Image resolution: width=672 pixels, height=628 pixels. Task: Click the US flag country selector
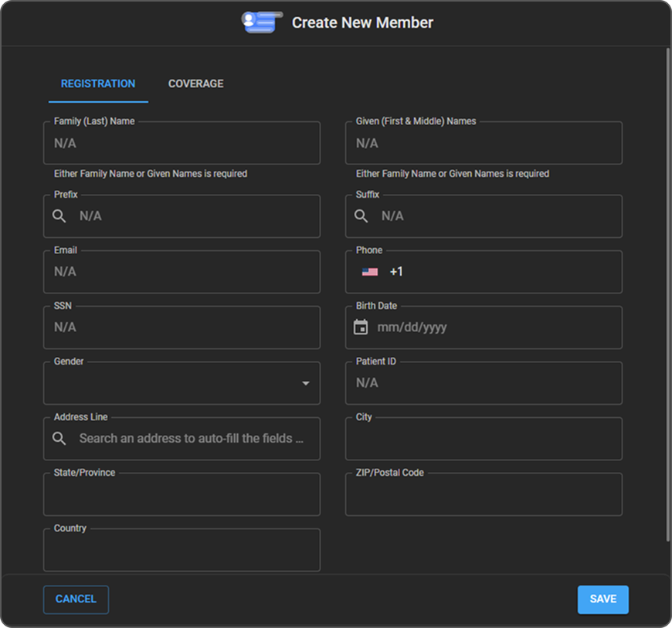369,272
